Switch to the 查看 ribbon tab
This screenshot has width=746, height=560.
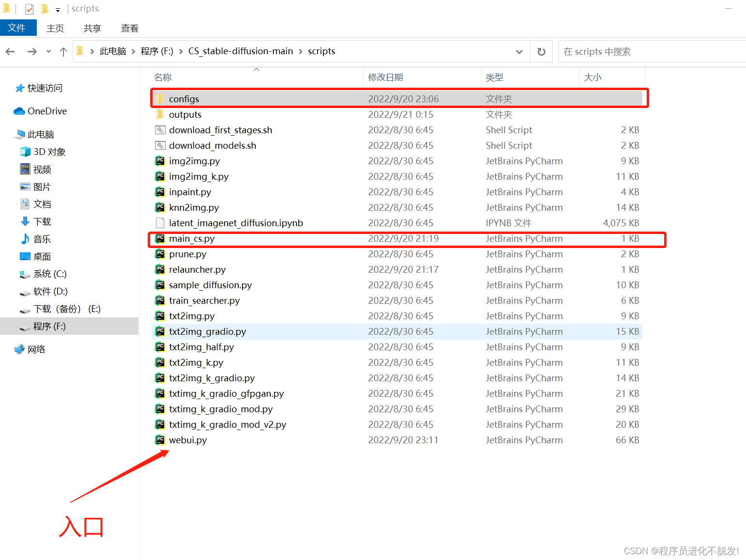tap(130, 28)
